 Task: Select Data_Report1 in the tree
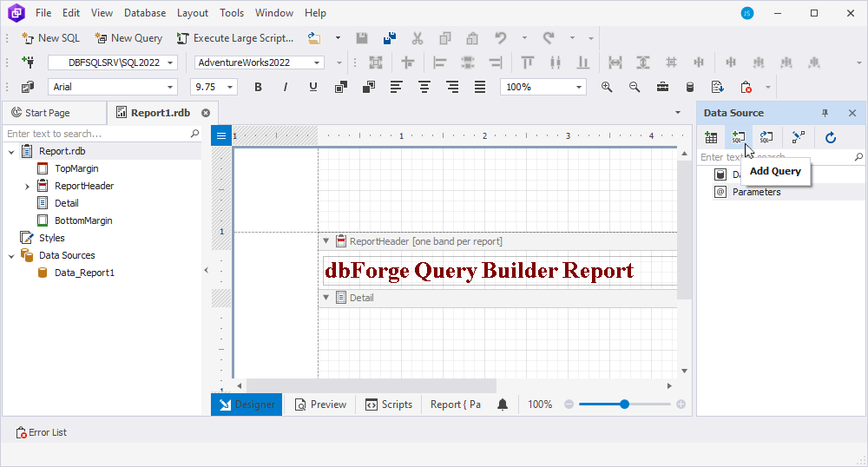(84, 273)
